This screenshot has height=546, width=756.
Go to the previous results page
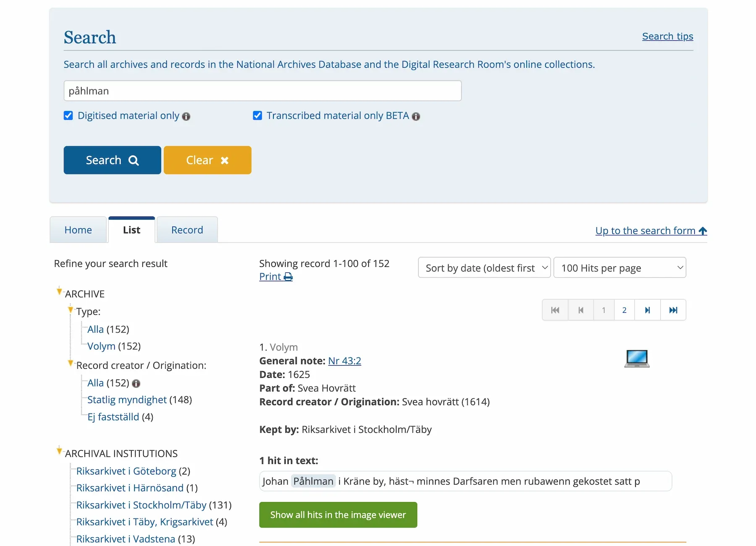[580, 310]
